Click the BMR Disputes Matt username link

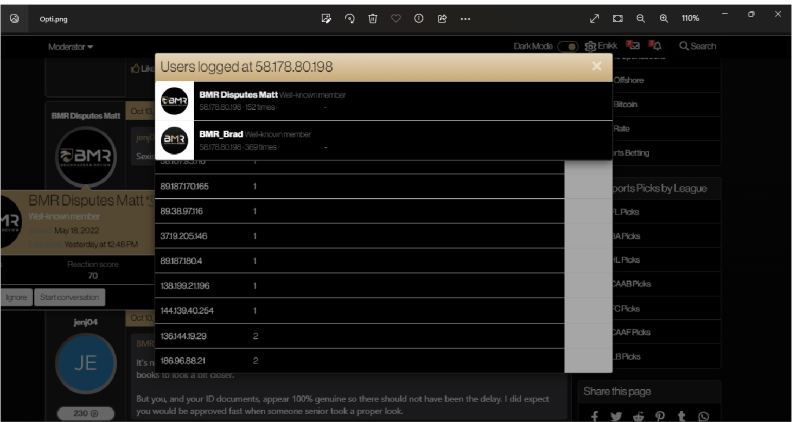[238, 95]
